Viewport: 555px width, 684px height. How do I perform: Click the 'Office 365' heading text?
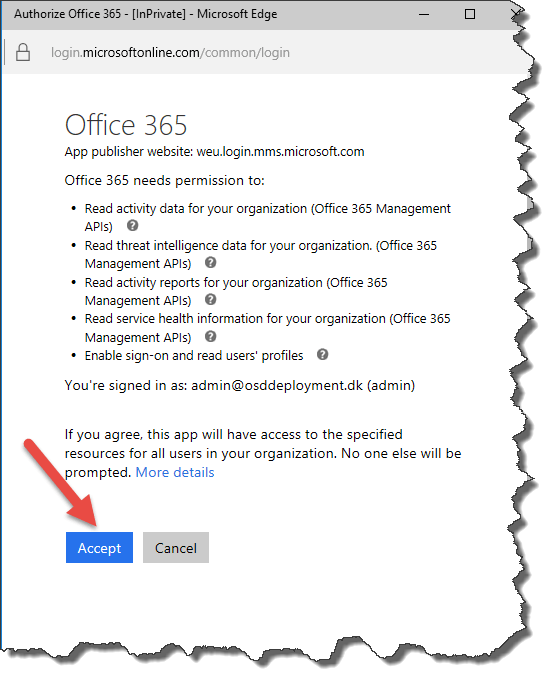coord(126,125)
